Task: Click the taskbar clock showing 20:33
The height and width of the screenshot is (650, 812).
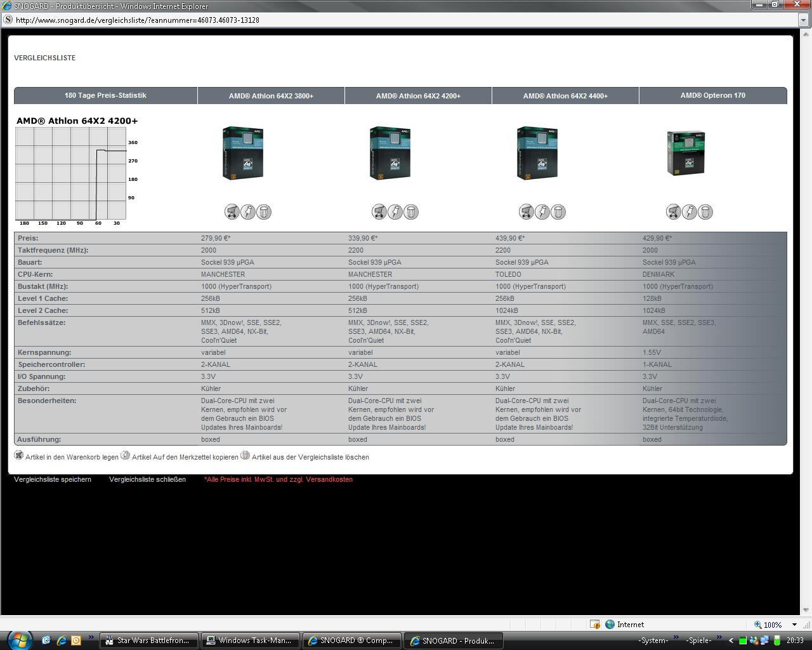Action: pyautogui.click(x=795, y=640)
